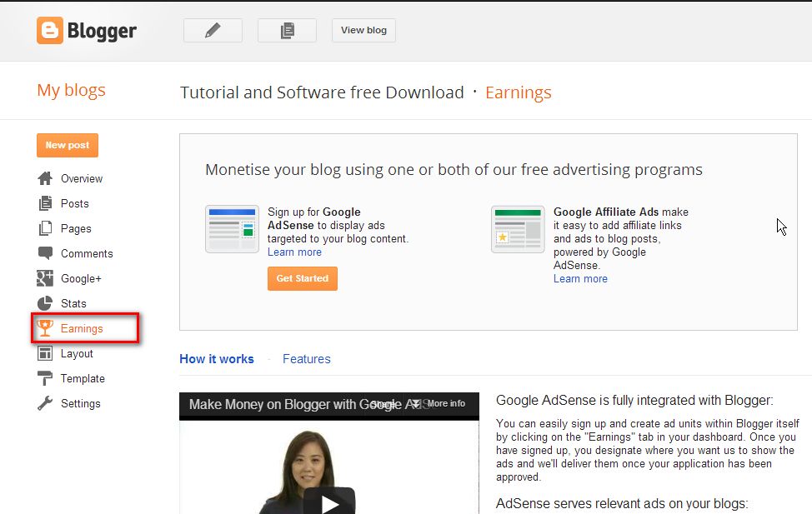812x514 pixels.
Task: Click the Overview house icon
Action: coord(45,178)
